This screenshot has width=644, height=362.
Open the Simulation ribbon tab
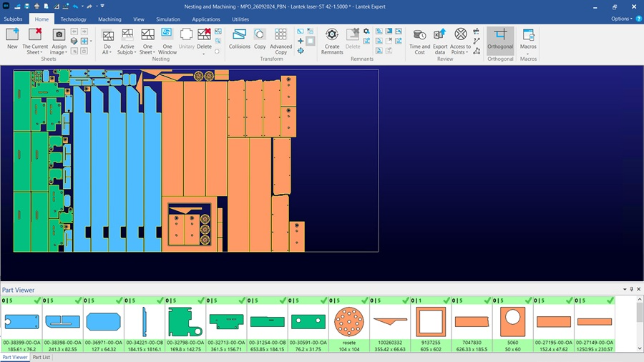168,19
